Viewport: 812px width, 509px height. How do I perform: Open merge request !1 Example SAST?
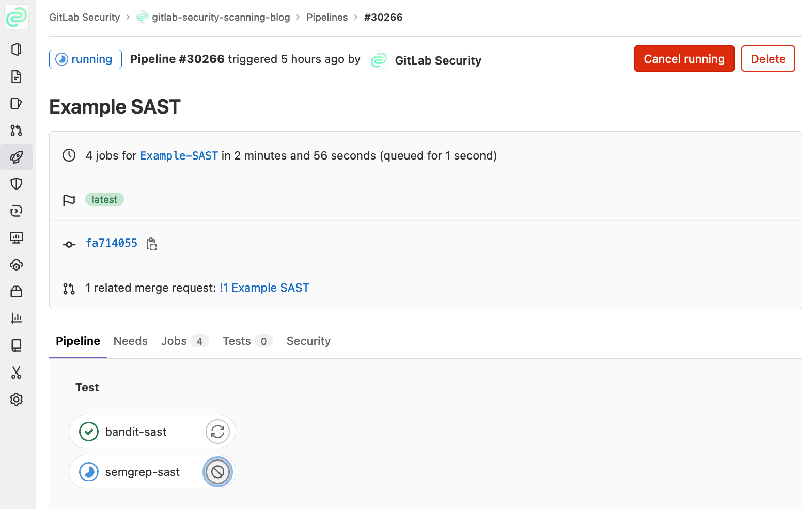point(264,288)
